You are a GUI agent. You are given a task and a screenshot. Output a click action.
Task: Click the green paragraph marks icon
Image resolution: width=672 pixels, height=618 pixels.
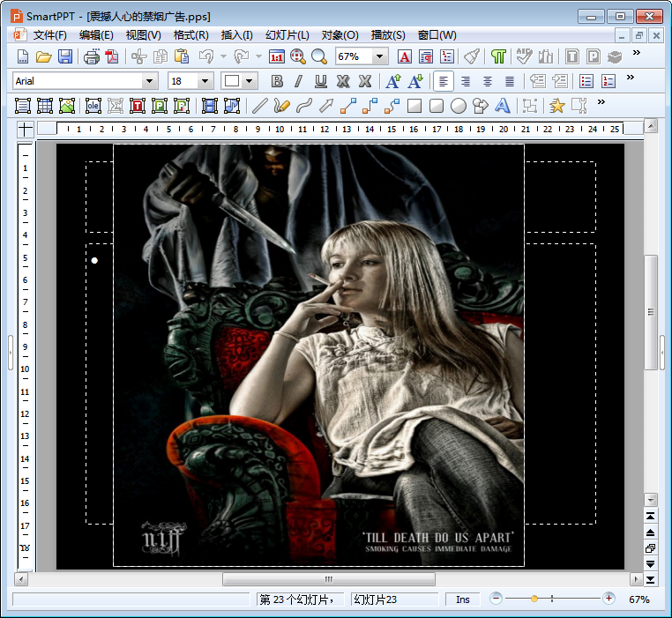pos(498,56)
